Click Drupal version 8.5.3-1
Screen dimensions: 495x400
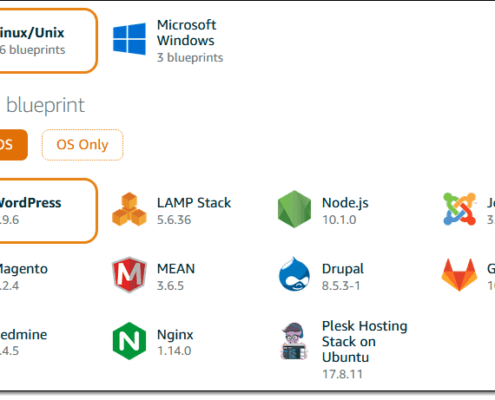[341, 286]
